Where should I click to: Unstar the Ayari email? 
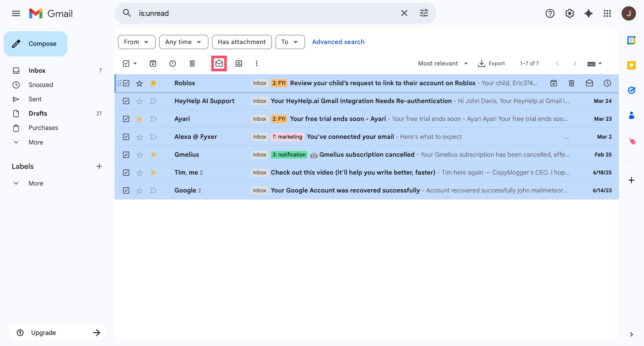139,119
